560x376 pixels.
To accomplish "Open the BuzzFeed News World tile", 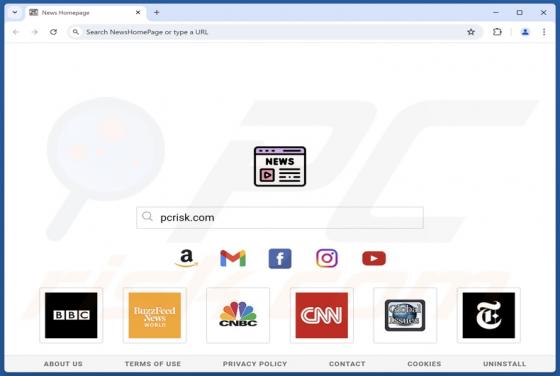I will 155,315.
